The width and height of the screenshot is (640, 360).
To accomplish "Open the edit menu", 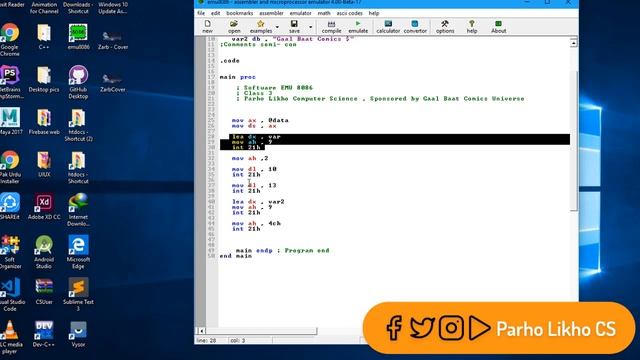I will click(x=215, y=13).
